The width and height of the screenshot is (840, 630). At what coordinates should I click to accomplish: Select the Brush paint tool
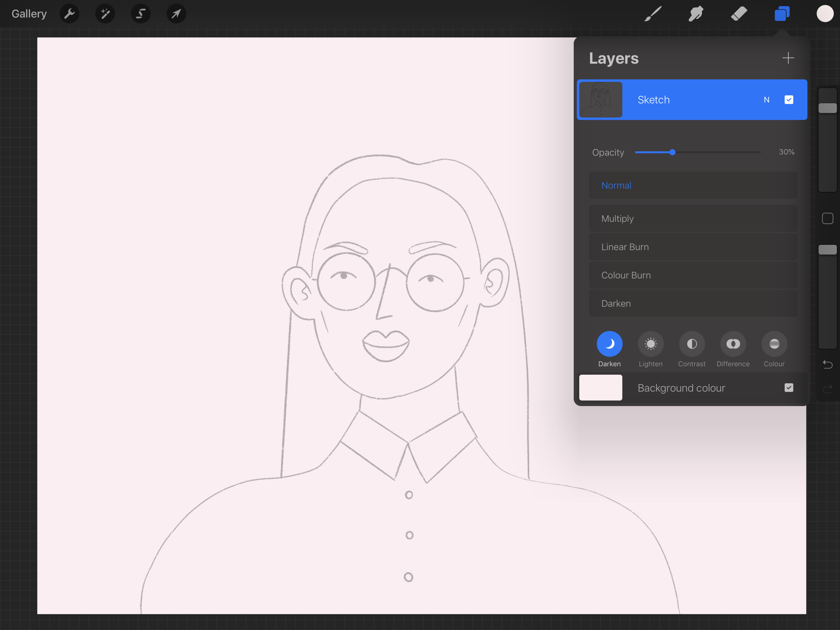(x=653, y=14)
